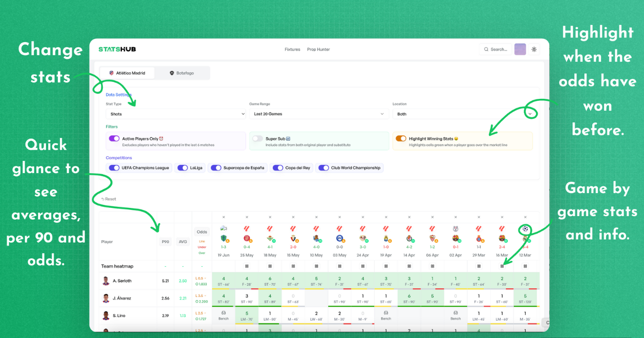Screen dimensions: 644x338
Task: Click opponent badge for 18 May match
Action: click(270, 238)
